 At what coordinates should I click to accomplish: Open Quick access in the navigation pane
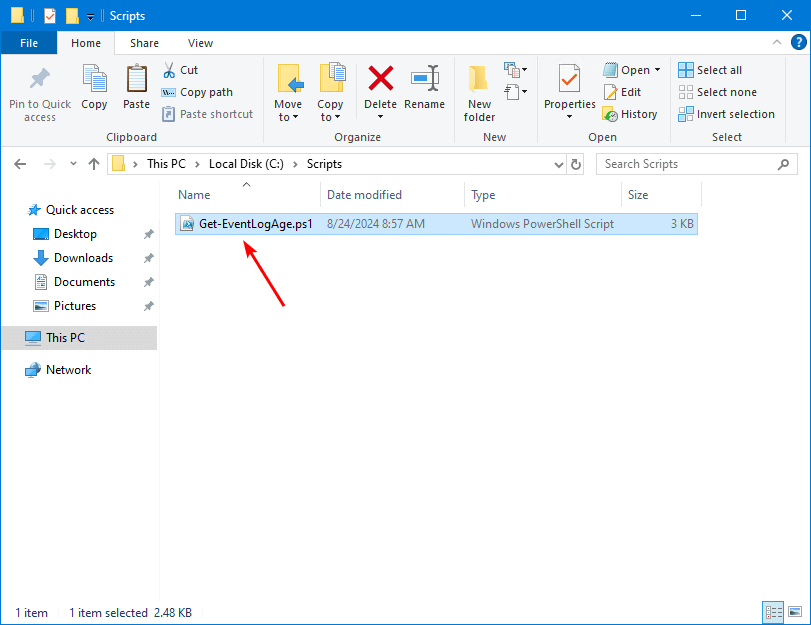coord(80,210)
